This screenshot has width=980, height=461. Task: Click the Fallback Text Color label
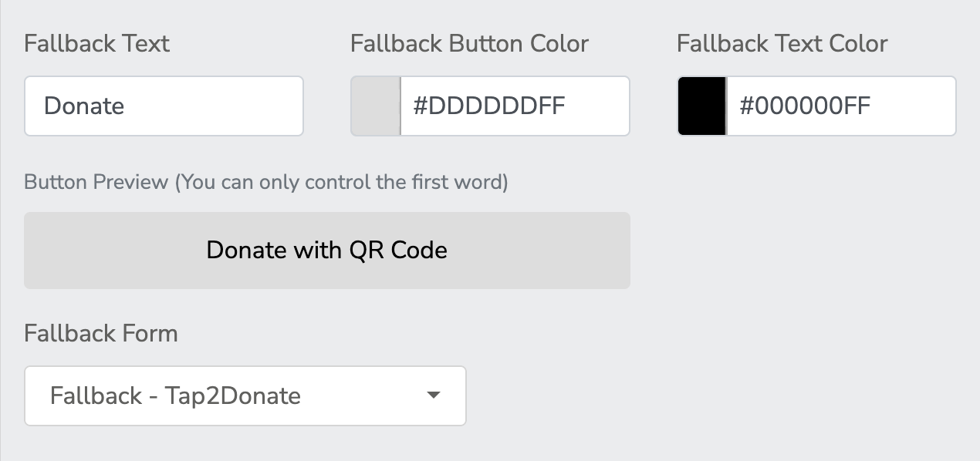[782, 43]
